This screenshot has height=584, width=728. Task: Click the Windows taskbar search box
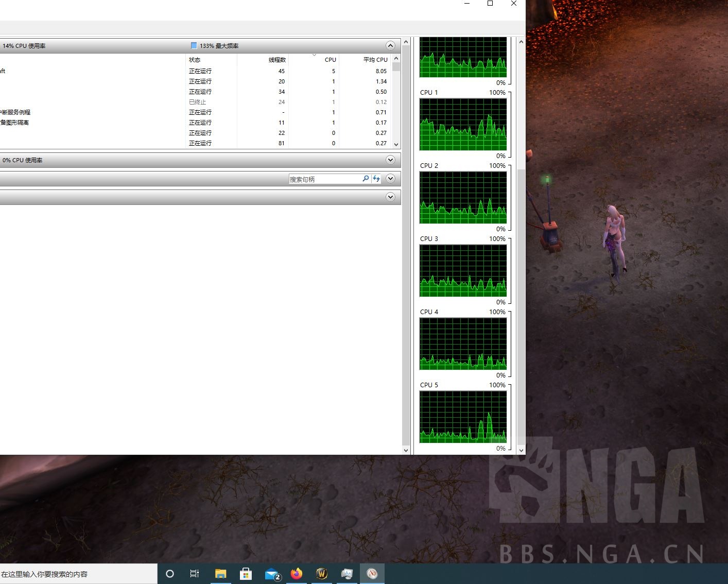[x=77, y=574]
